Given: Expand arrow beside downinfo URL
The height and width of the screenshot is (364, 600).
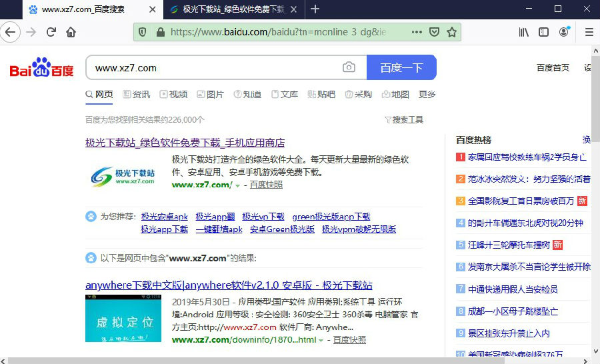Looking at the screenshot, I should tap(321, 340).
